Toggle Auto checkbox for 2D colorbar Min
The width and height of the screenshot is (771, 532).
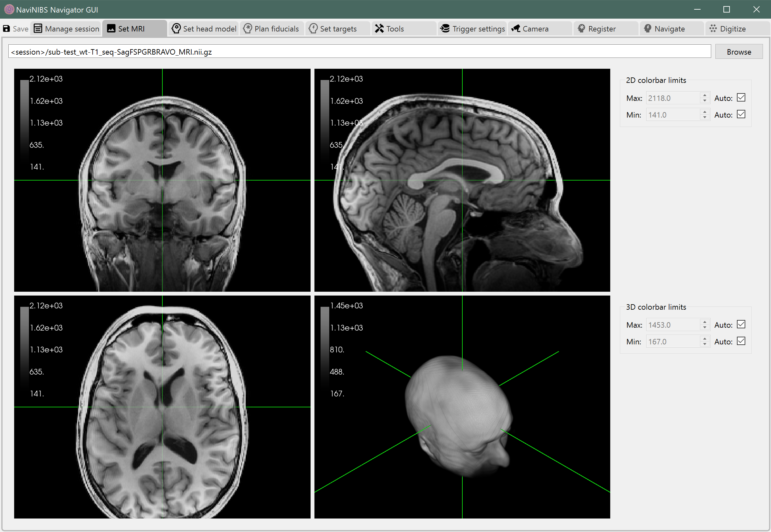coord(741,114)
